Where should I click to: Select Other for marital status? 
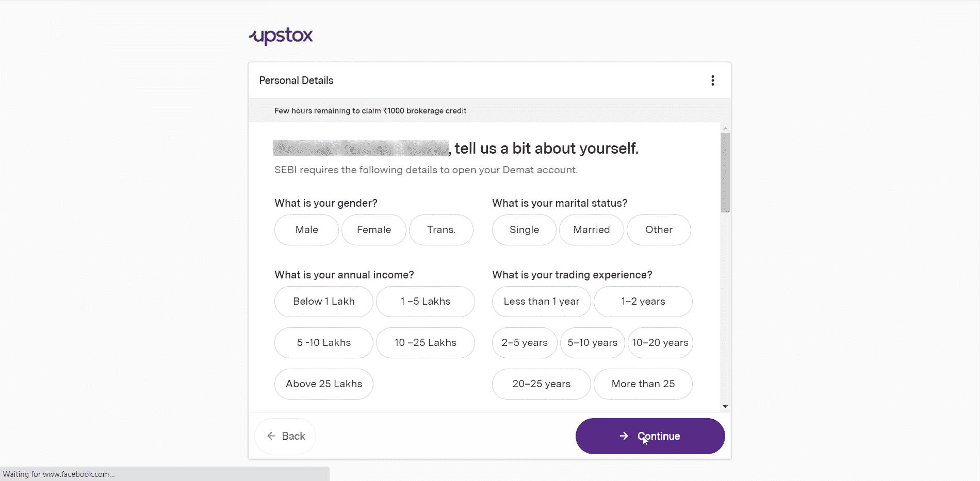[x=659, y=230]
